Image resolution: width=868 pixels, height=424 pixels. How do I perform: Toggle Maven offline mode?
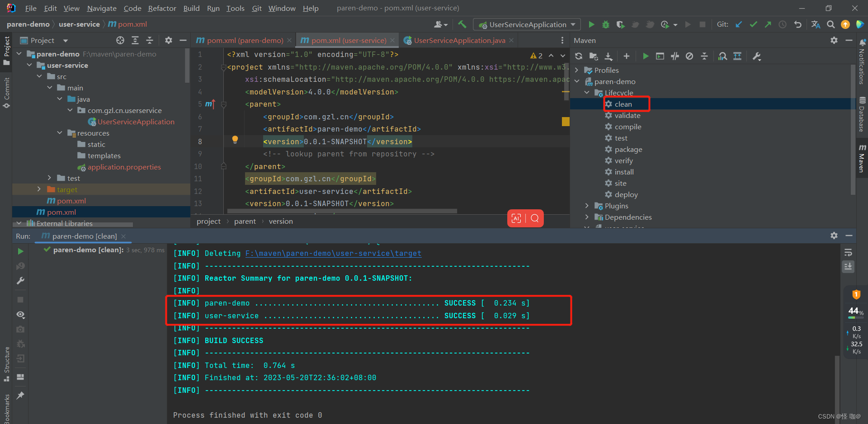coord(675,56)
